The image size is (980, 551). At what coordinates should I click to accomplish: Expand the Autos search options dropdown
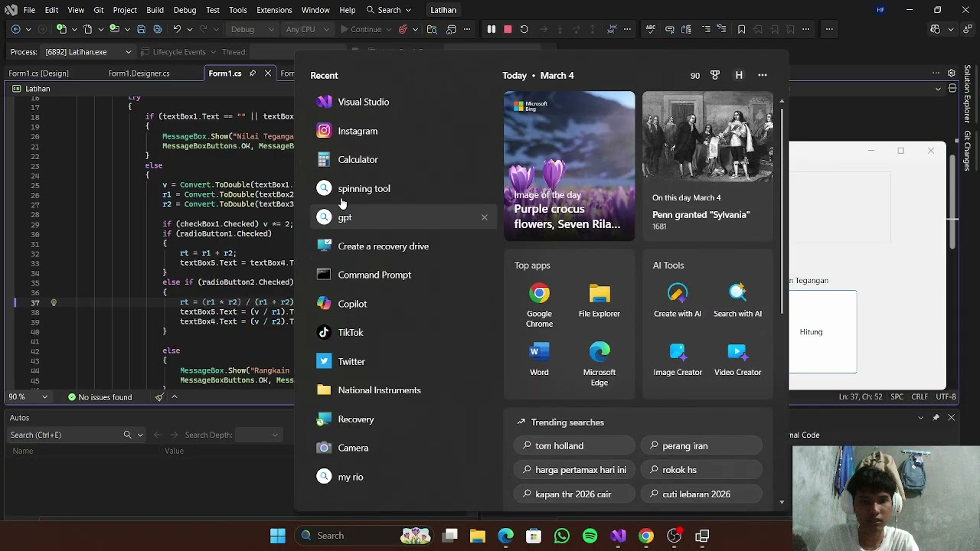tap(140, 435)
